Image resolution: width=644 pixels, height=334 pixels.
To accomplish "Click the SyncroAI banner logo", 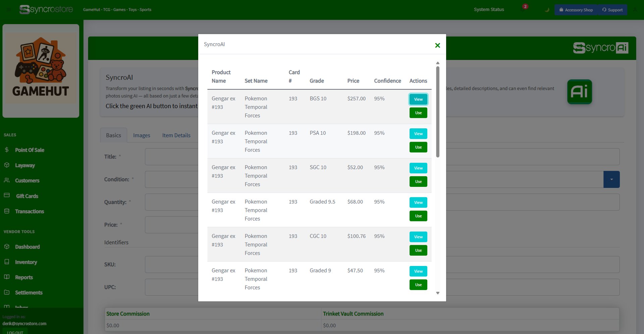I will [x=600, y=48].
